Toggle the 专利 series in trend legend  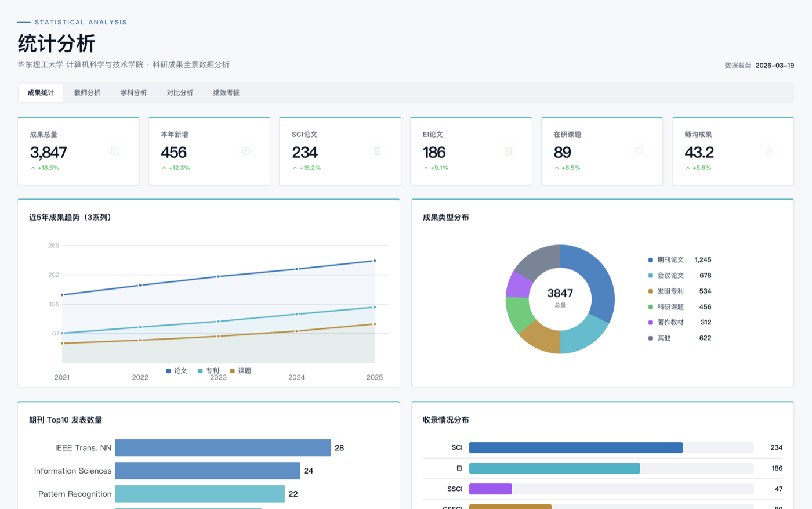click(x=209, y=371)
